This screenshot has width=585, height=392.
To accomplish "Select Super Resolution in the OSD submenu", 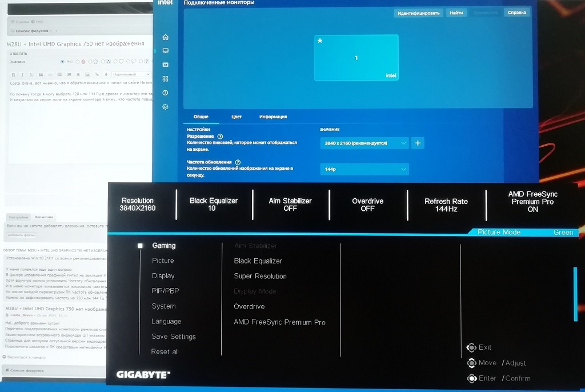I will coord(260,276).
